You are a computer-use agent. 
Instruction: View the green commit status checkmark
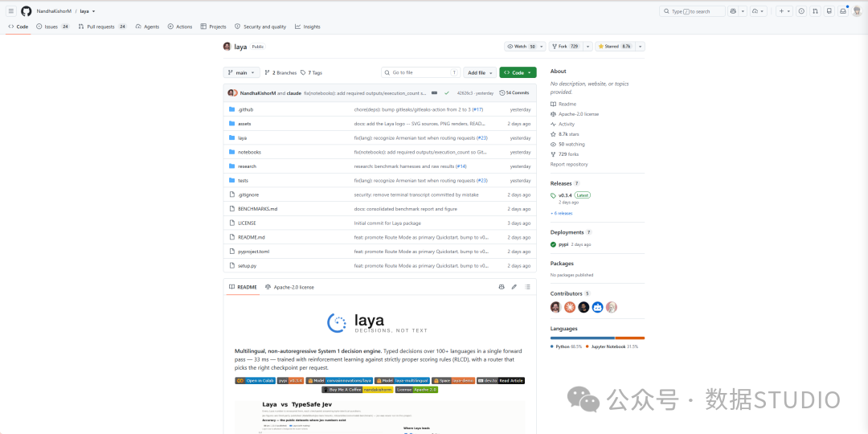tap(446, 93)
